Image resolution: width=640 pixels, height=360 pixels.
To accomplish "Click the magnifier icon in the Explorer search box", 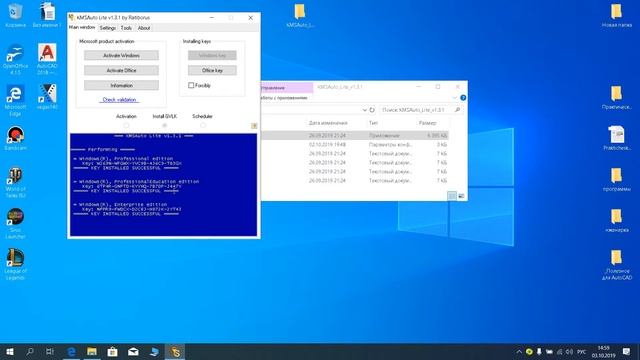I will [457, 110].
